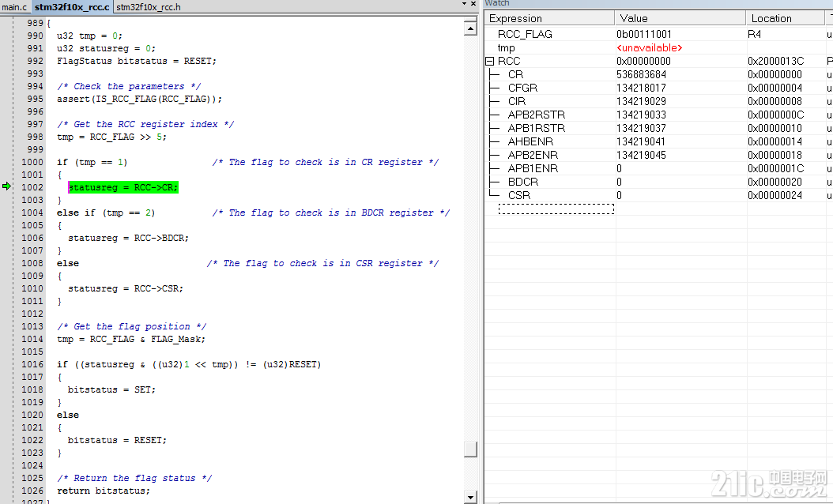
Task: Click the line 'tmp = RCC_FLAG >> 5;'
Action: [x=111, y=137]
